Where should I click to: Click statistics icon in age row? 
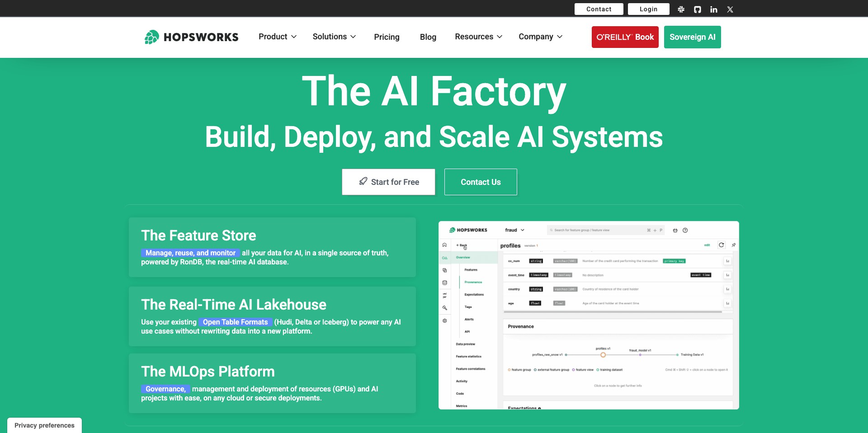click(727, 303)
